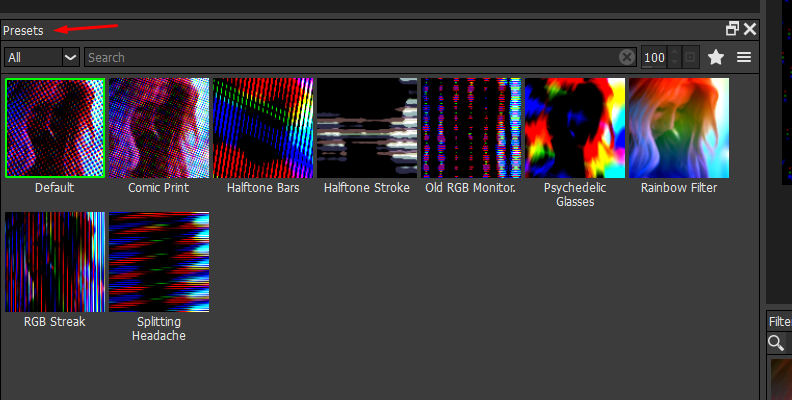Open the presets hamburger menu
The height and width of the screenshot is (400, 792).
(744, 58)
